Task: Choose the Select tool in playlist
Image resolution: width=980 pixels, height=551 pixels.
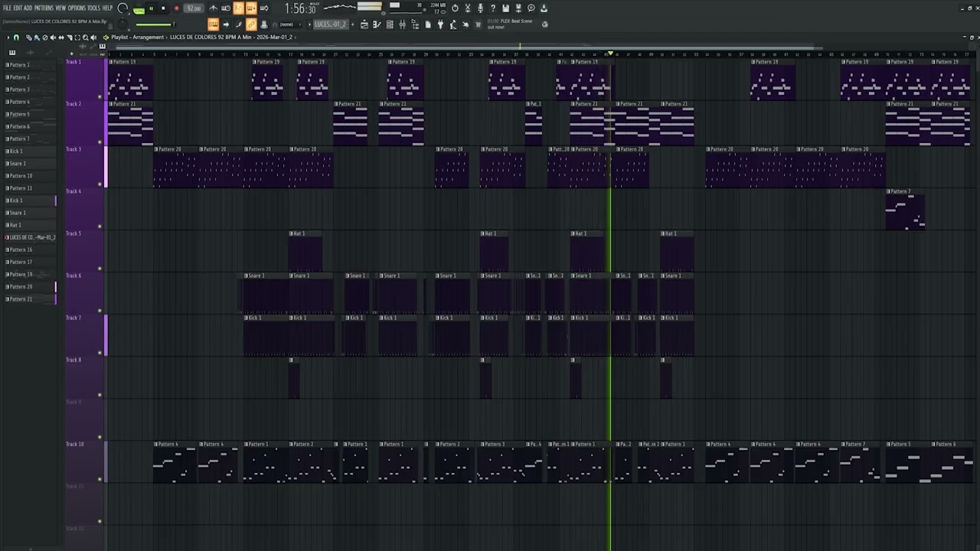Action: pos(77,37)
